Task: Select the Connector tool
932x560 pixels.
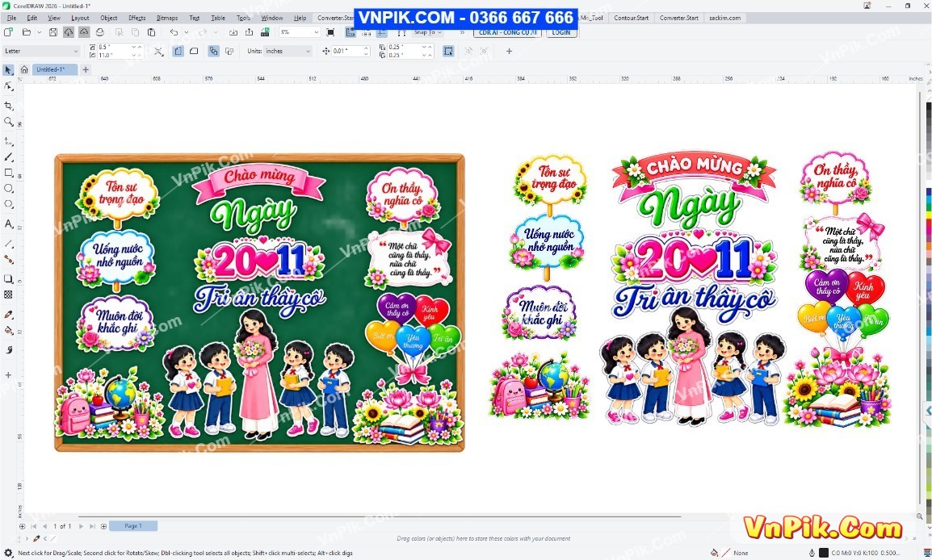Action: [x=8, y=259]
